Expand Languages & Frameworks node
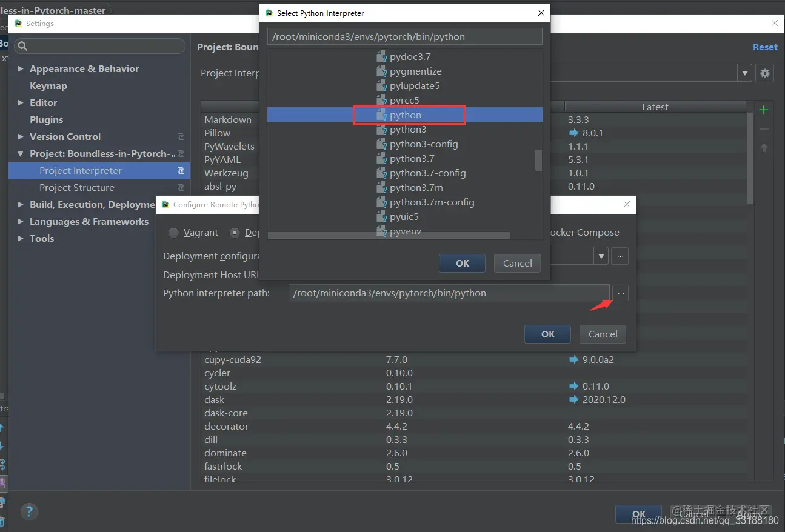The height and width of the screenshot is (532, 785). 21,222
